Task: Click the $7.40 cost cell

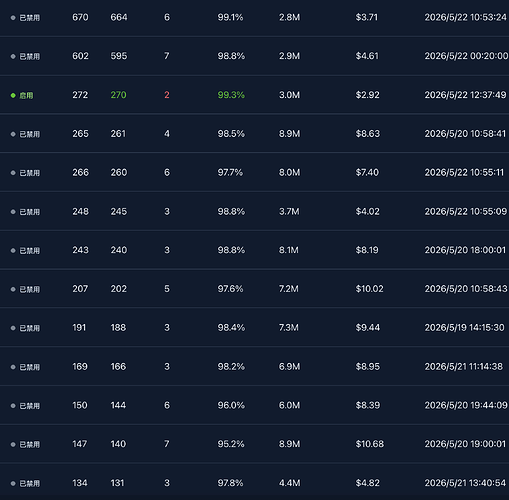Action: click(367, 172)
